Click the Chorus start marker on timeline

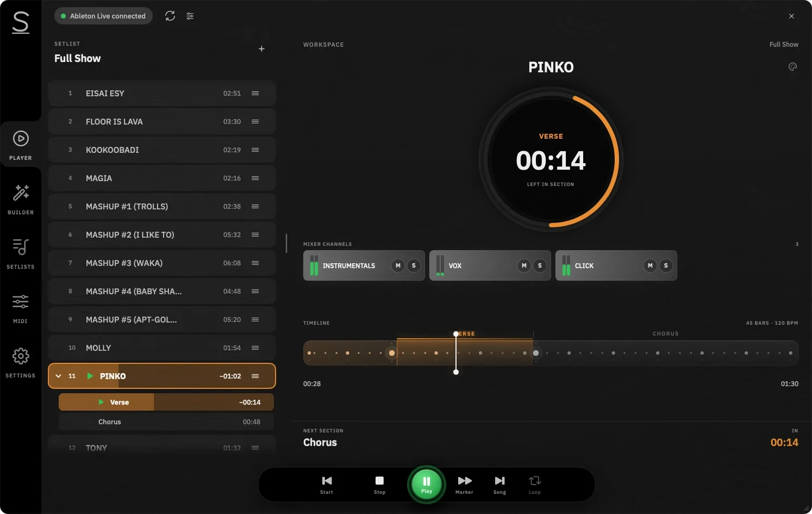tap(536, 353)
